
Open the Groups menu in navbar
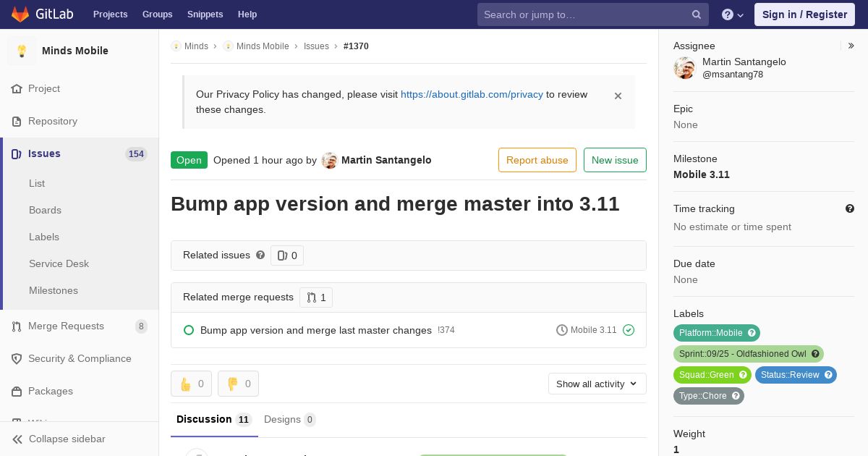157,14
